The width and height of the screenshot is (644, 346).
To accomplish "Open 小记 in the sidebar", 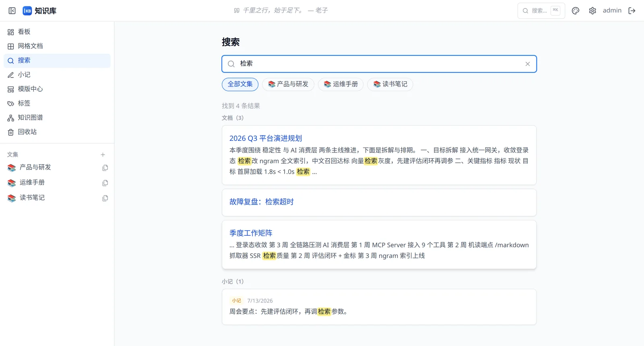I will click(57, 75).
